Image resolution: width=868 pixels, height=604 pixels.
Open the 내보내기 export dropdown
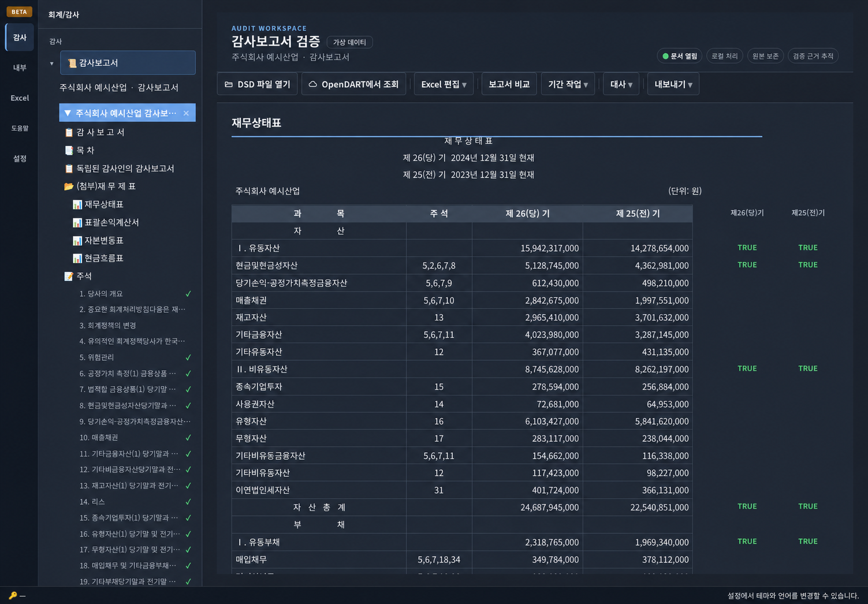(673, 84)
